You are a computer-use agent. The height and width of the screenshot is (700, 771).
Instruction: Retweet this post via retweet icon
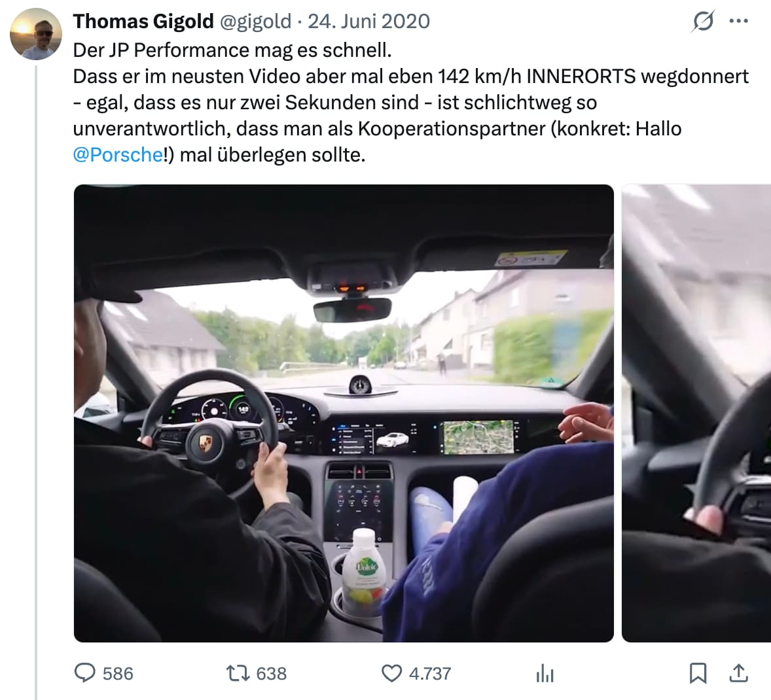[238, 673]
